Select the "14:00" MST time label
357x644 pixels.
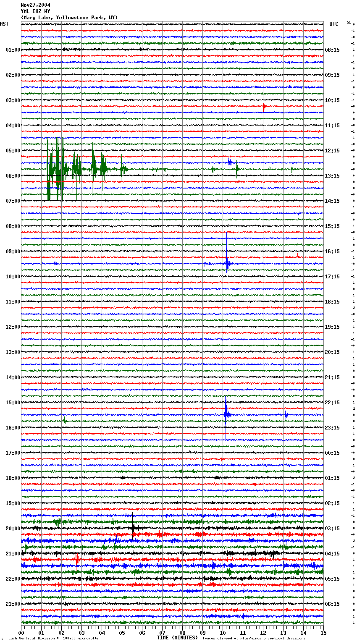[x=13, y=377]
